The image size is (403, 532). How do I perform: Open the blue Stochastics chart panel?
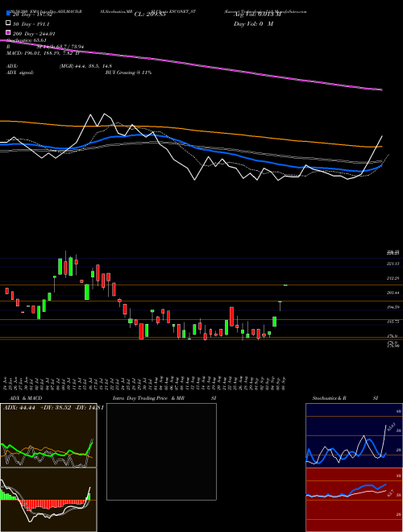coord(354,435)
